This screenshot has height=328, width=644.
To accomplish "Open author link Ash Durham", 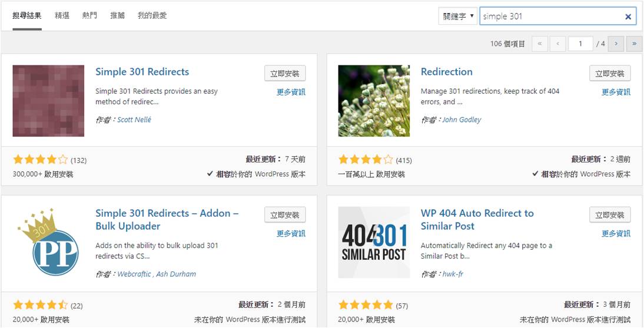I will tap(176, 274).
